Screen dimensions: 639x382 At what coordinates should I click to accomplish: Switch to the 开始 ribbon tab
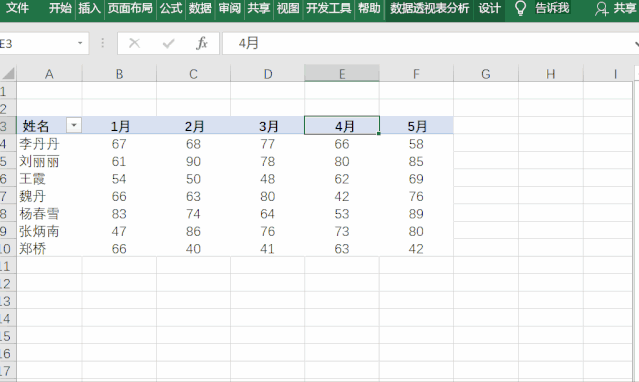[60, 8]
